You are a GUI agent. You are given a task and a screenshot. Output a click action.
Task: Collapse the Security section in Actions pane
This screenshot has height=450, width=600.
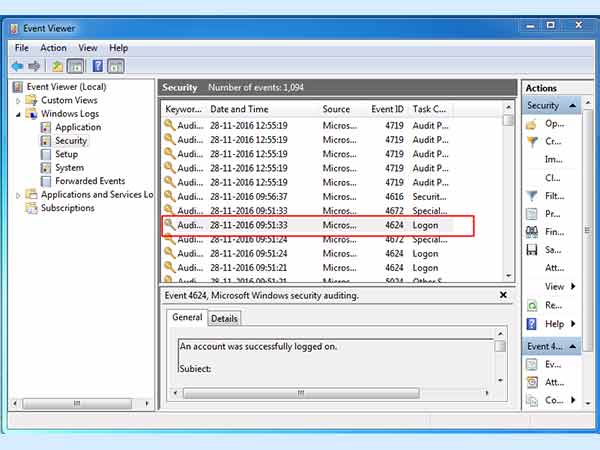[572, 106]
